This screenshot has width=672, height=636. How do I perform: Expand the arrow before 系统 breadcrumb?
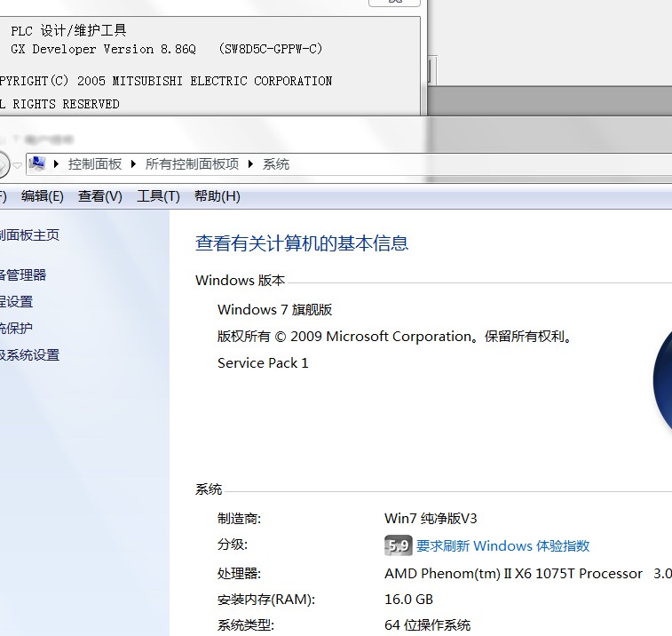point(251,164)
